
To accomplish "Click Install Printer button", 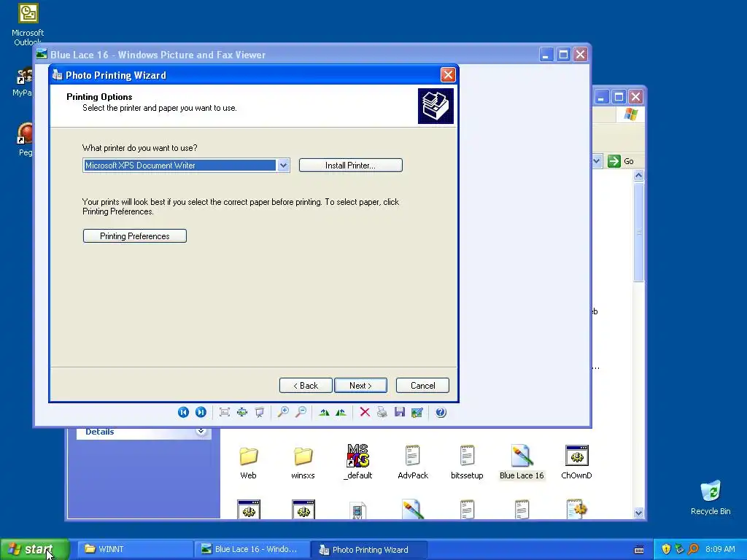I will pyautogui.click(x=351, y=166).
